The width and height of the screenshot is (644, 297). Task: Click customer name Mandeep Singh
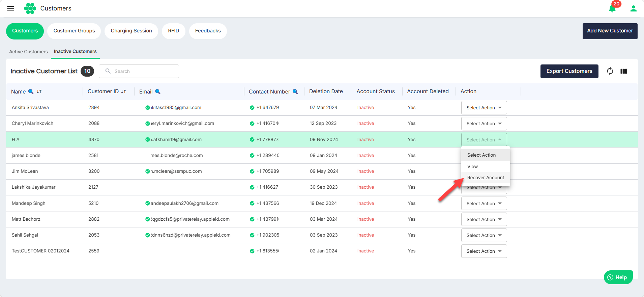click(29, 203)
